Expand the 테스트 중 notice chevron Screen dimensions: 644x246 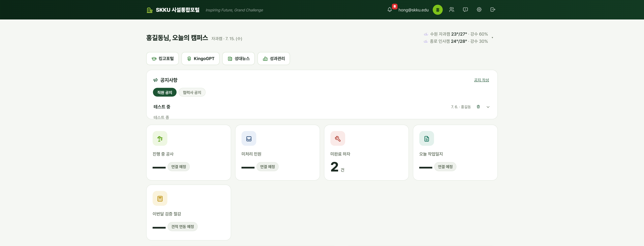(488, 107)
